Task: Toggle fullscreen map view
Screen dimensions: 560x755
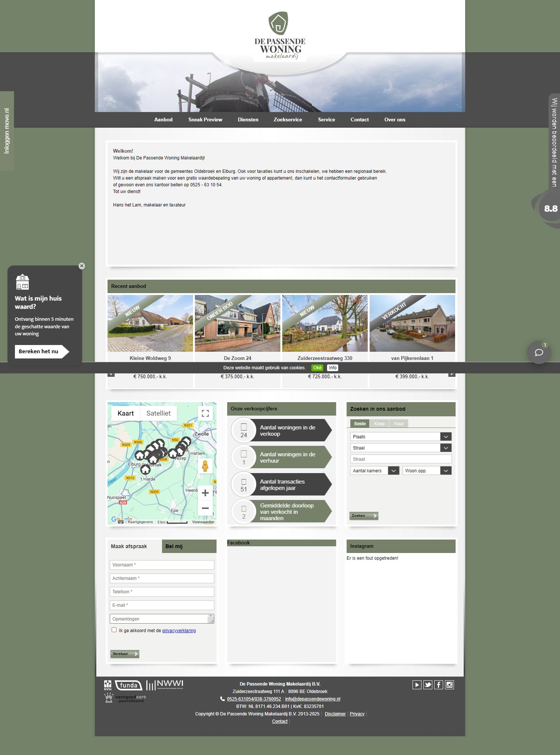Action: (x=205, y=413)
